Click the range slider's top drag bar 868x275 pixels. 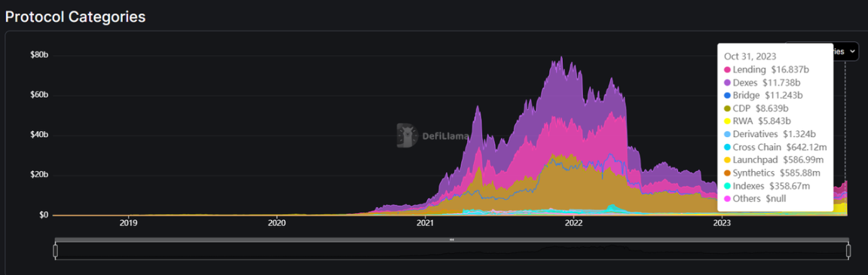click(x=452, y=240)
